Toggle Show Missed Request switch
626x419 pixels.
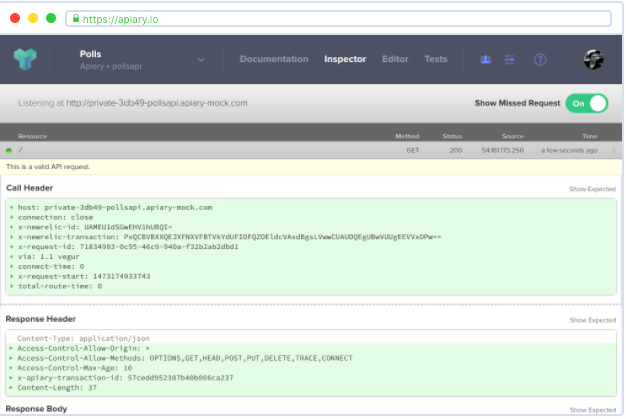586,103
